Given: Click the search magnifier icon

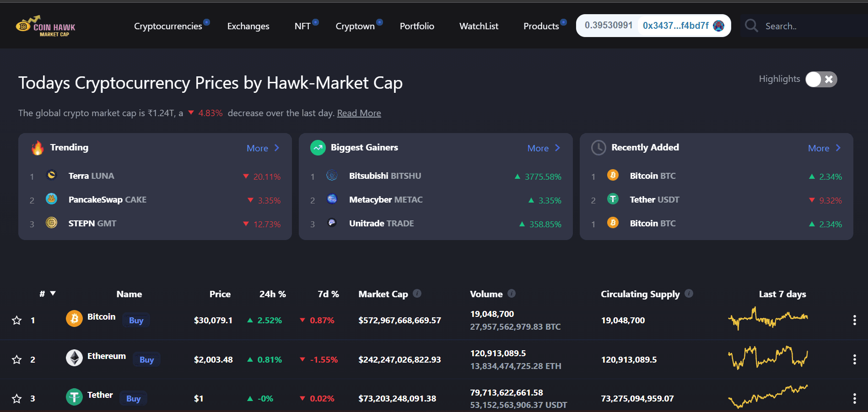Looking at the screenshot, I should (x=751, y=26).
